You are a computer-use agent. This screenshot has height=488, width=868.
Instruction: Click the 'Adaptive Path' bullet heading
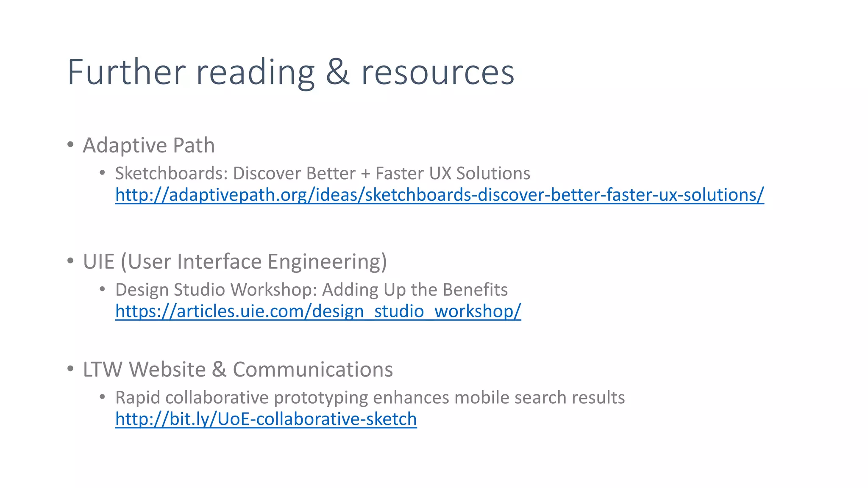click(149, 145)
